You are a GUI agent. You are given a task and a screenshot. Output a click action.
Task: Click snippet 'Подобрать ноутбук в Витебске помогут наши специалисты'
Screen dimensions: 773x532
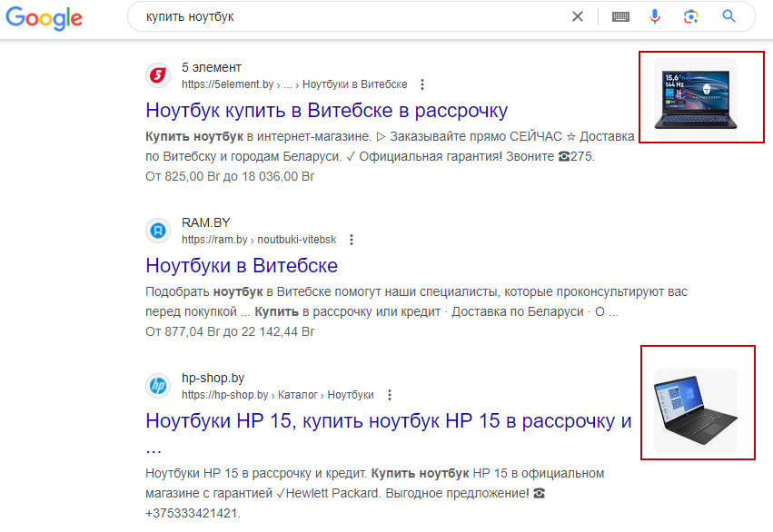322,291
